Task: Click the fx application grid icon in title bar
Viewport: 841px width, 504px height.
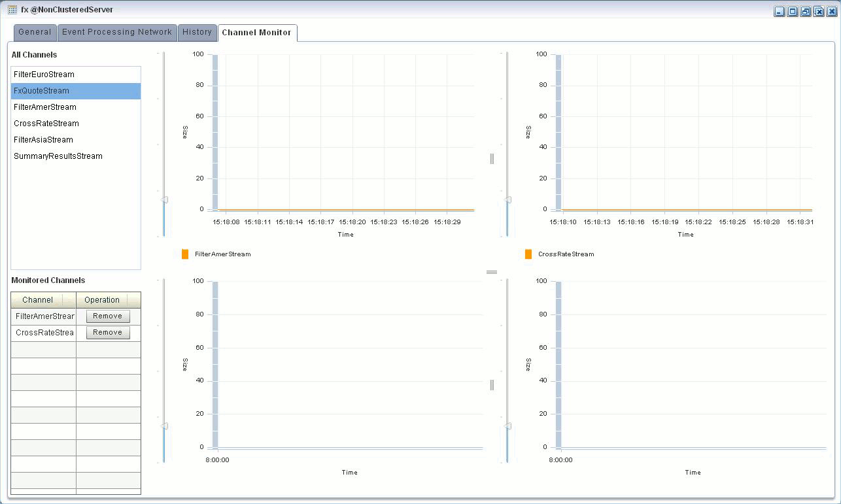Action: point(12,10)
